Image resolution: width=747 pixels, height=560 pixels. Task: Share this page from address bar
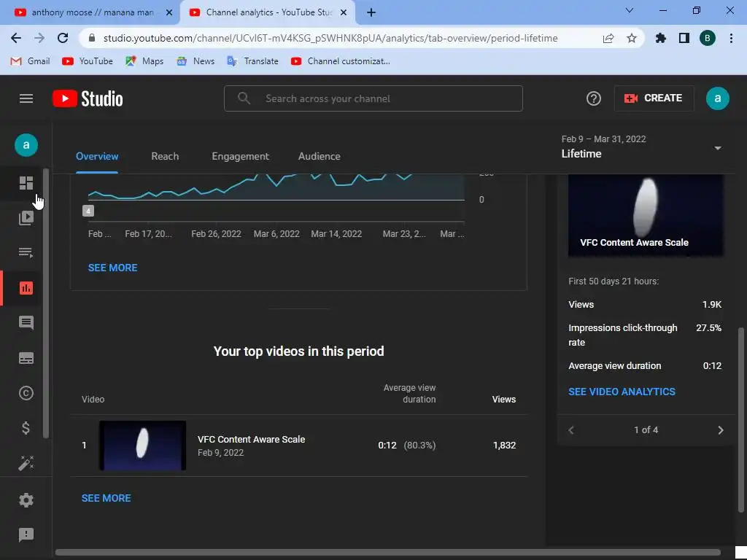pos(608,38)
